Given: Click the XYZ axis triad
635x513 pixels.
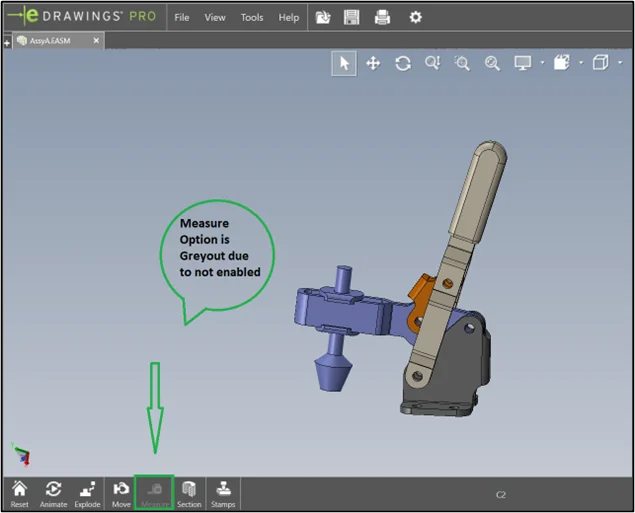Looking at the screenshot, I should point(21,454).
